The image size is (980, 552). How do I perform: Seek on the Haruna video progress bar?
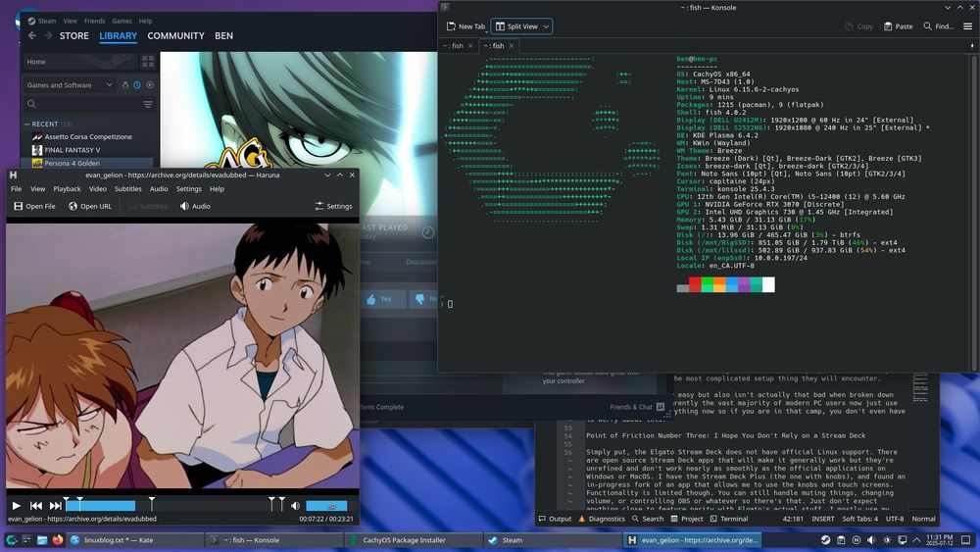pyautogui.click(x=175, y=505)
